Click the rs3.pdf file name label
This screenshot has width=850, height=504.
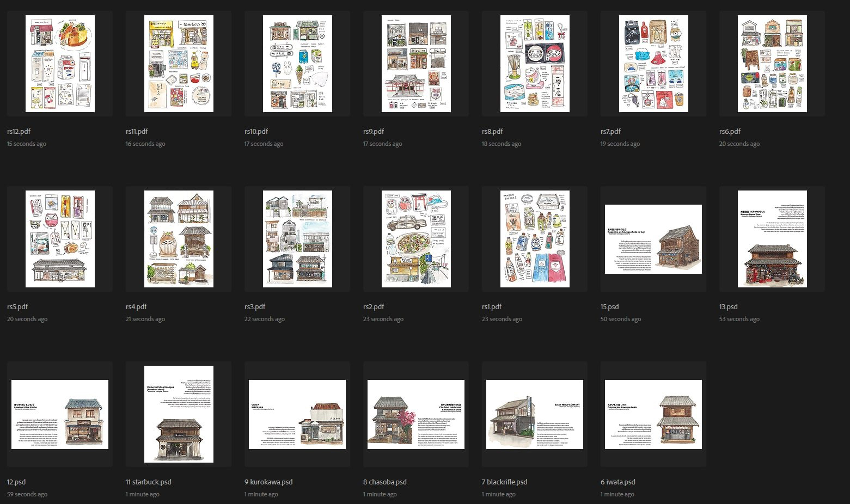coord(255,306)
